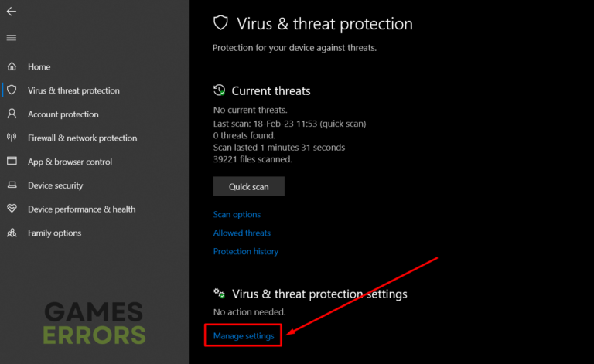This screenshot has width=594, height=364.
Task: Open Firewall & network protection
Action: 82,138
